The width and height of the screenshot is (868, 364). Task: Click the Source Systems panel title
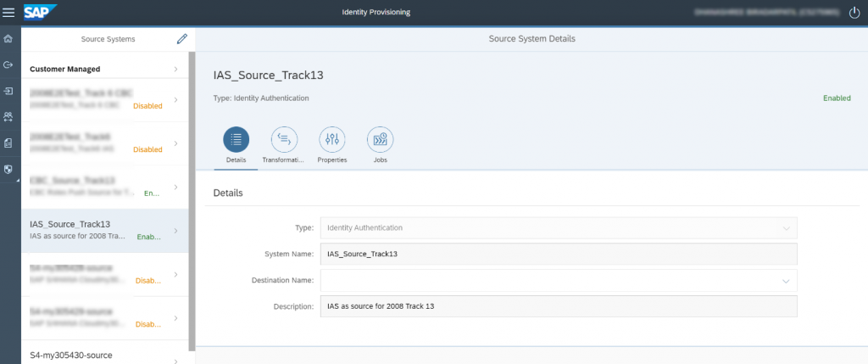pyautogui.click(x=108, y=39)
